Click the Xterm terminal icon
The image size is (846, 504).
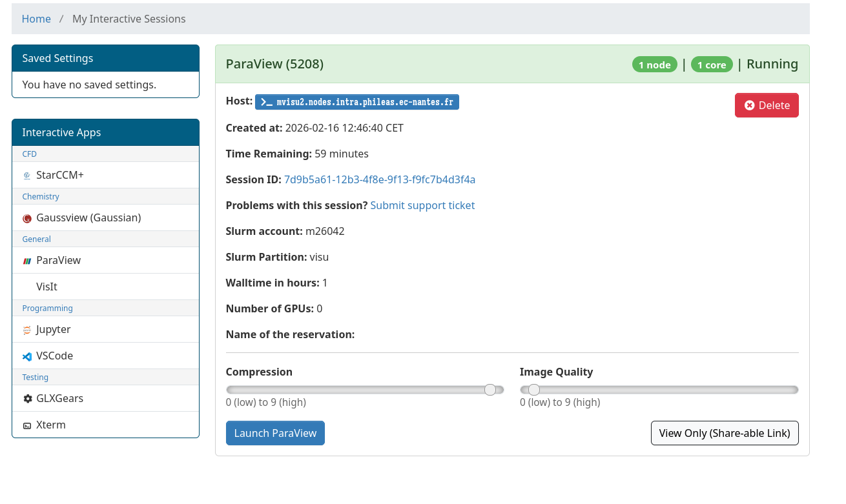tap(27, 425)
